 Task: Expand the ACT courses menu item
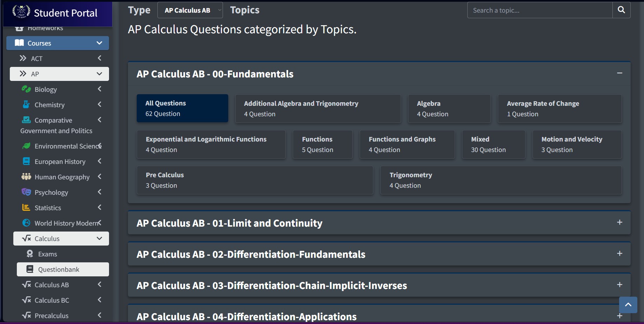coord(60,58)
